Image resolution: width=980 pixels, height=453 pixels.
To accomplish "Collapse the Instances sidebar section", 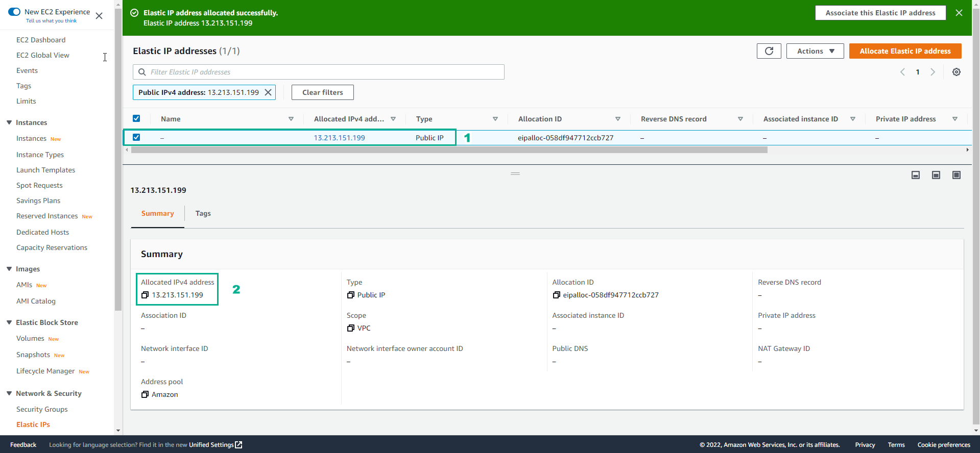I will pos(9,122).
